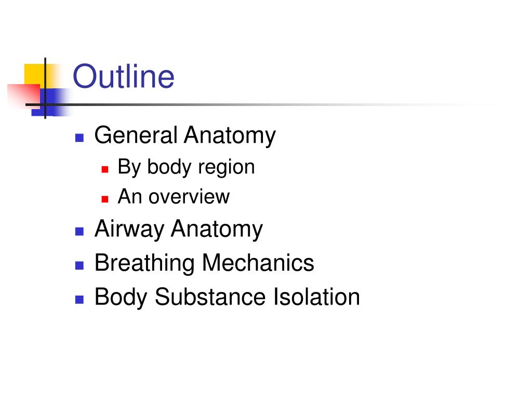Screen dimensions: 532x399
Task: Select the yellow decorative square near the title
Action: [35, 74]
